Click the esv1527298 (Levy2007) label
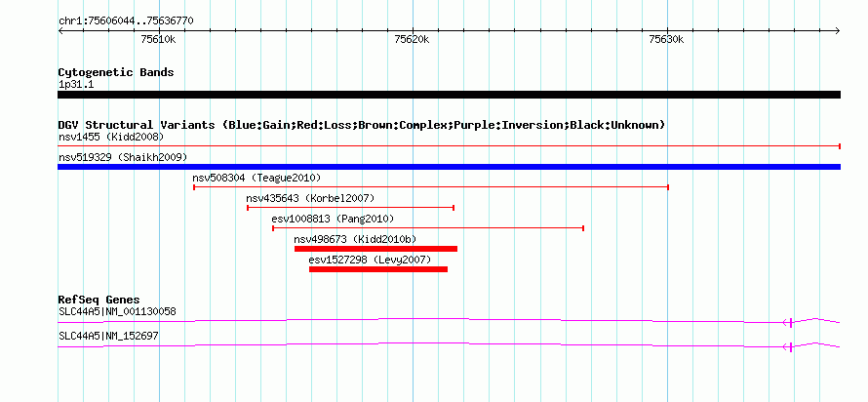This screenshot has height=402, width=868. coord(370,260)
